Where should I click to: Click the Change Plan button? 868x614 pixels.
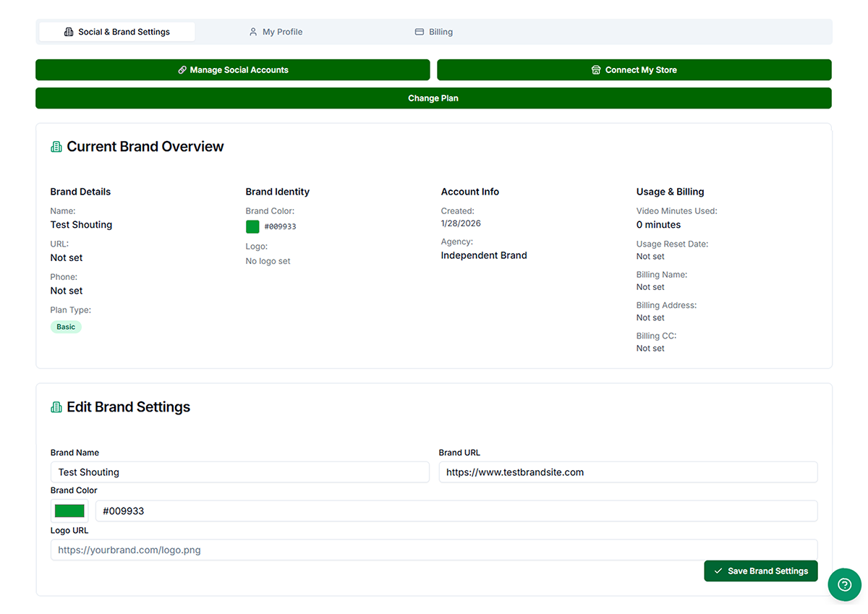point(433,98)
